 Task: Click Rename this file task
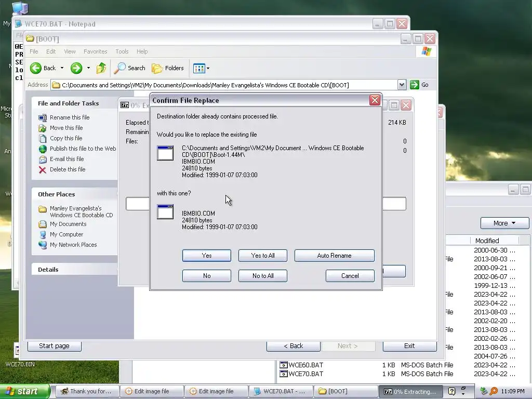(70, 117)
